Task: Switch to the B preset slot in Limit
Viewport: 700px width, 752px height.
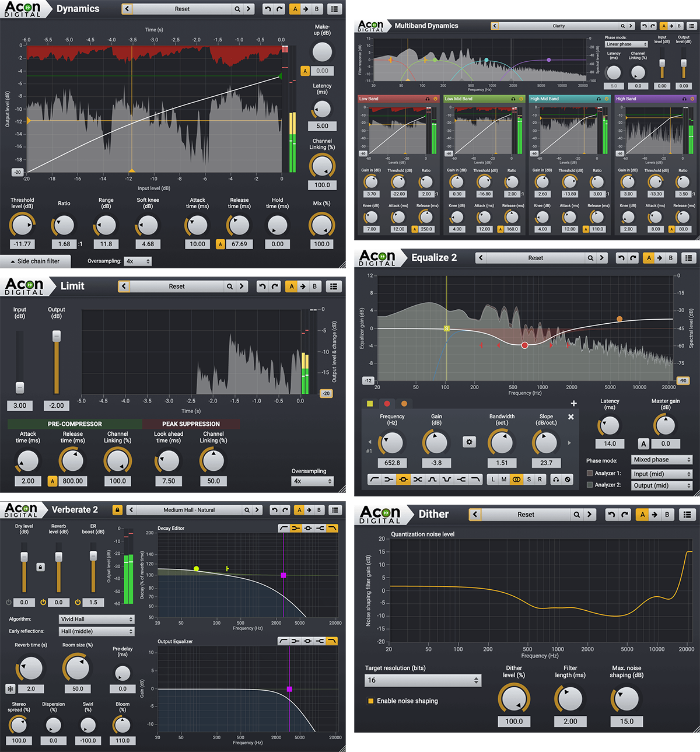Action: (314, 286)
